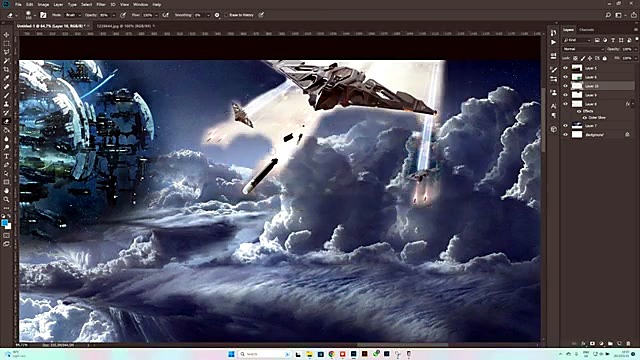Collapse Layer 8 effects arrow
This screenshot has height=360, width=640.
(x=633, y=104)
